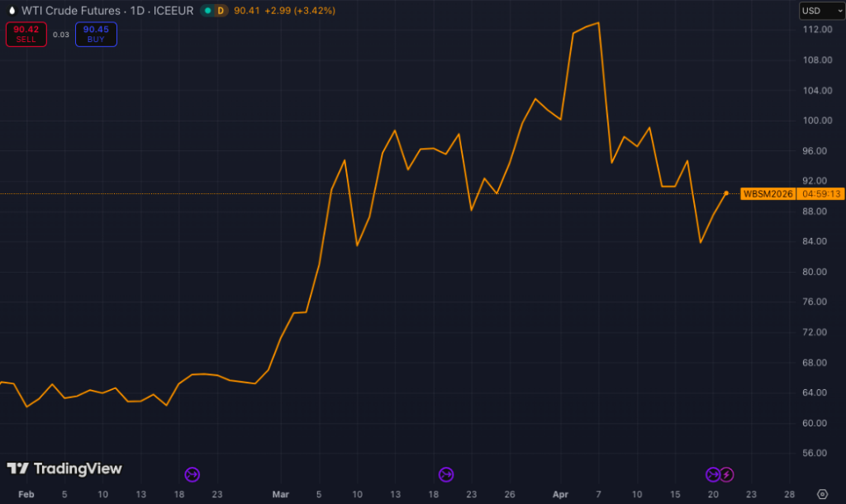Open the USD currency dropdown

point(821,11)
